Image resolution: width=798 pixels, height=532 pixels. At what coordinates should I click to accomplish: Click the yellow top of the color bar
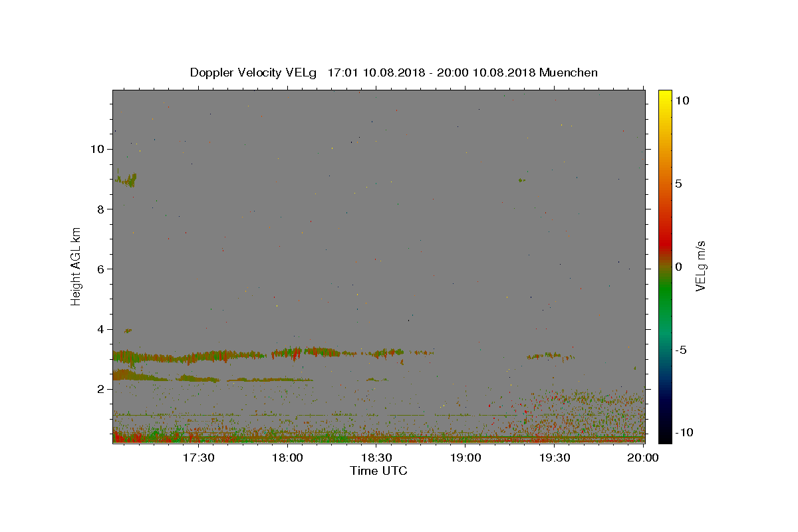point(665,94)
